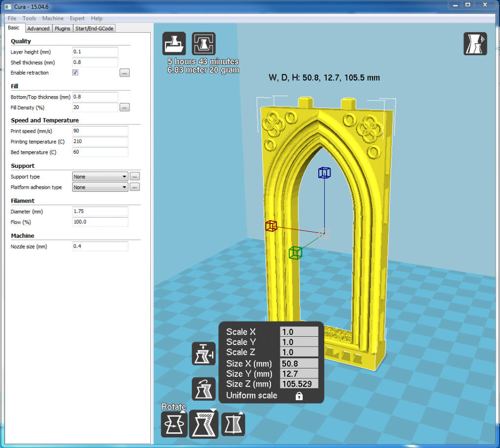Click the filament Diameter input field

[100, 211]
